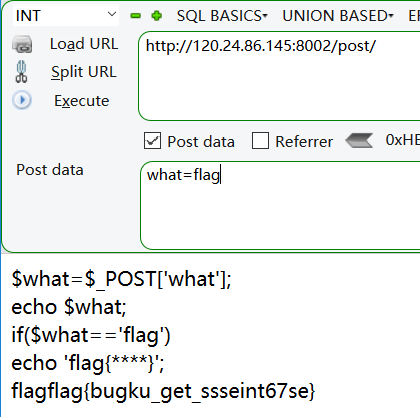Click the gray arrow beside 0xHEX
The height and width of the screenshot is (417, 420).
(359, 140)
